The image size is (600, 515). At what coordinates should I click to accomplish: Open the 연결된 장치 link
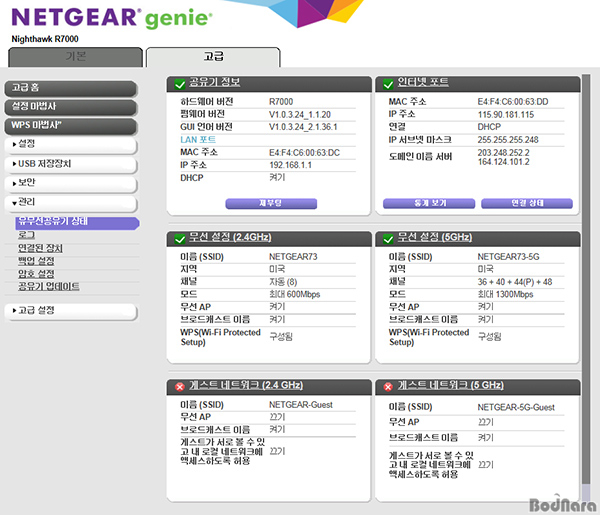click(40, 248)
